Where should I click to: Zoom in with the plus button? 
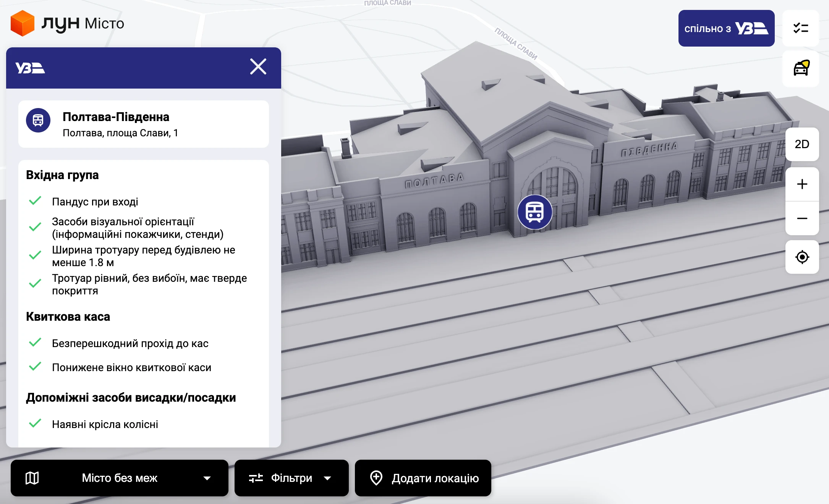pyautogui.click(x=802, y=184)
